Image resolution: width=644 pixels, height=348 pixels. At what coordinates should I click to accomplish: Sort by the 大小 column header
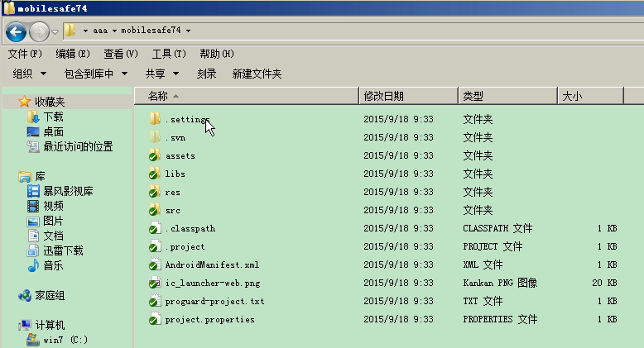(x=590, y=96)
